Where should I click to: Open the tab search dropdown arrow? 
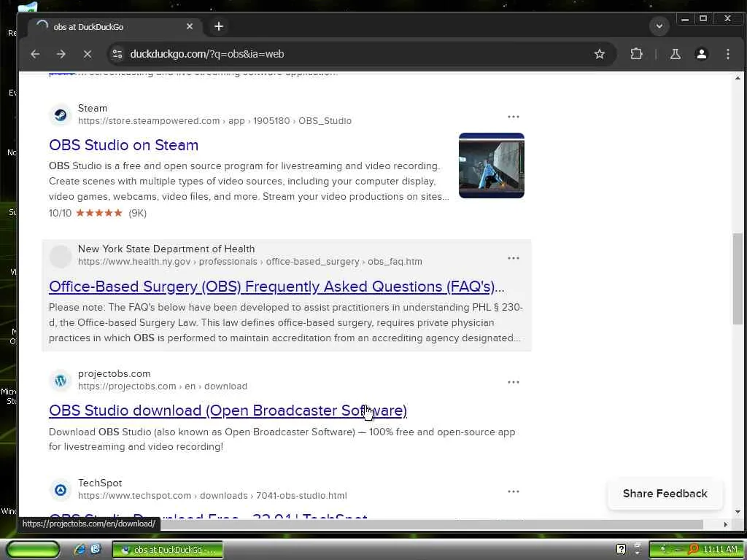point(659,26)
